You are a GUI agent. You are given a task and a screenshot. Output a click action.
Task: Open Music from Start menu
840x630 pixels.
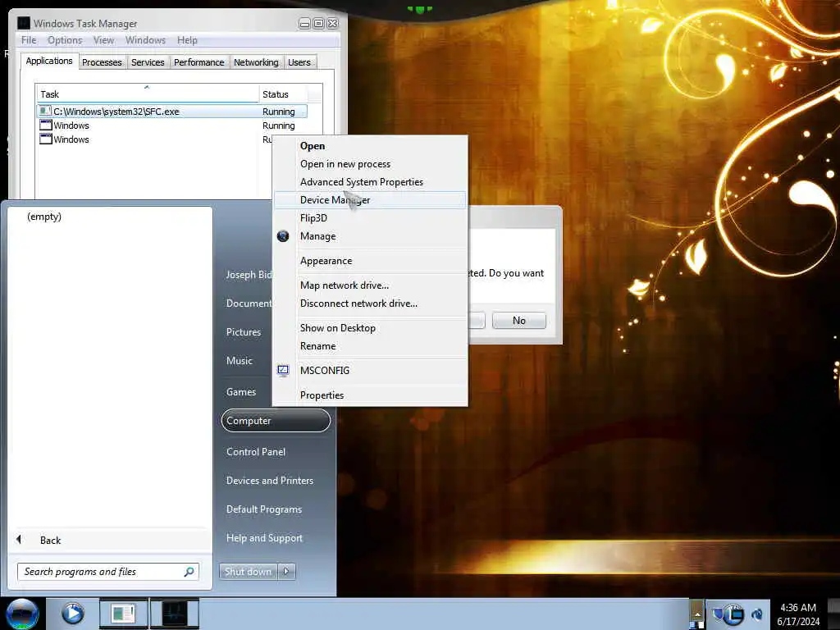click(239, 361)
